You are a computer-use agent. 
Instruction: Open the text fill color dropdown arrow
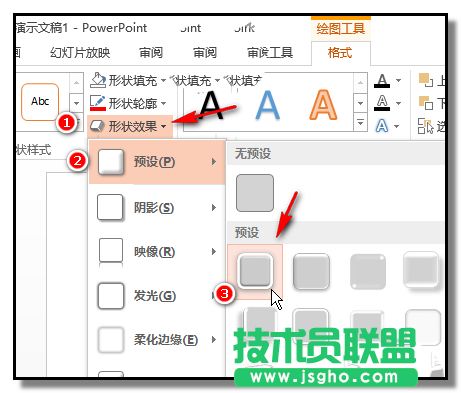[x=398, y=80]
